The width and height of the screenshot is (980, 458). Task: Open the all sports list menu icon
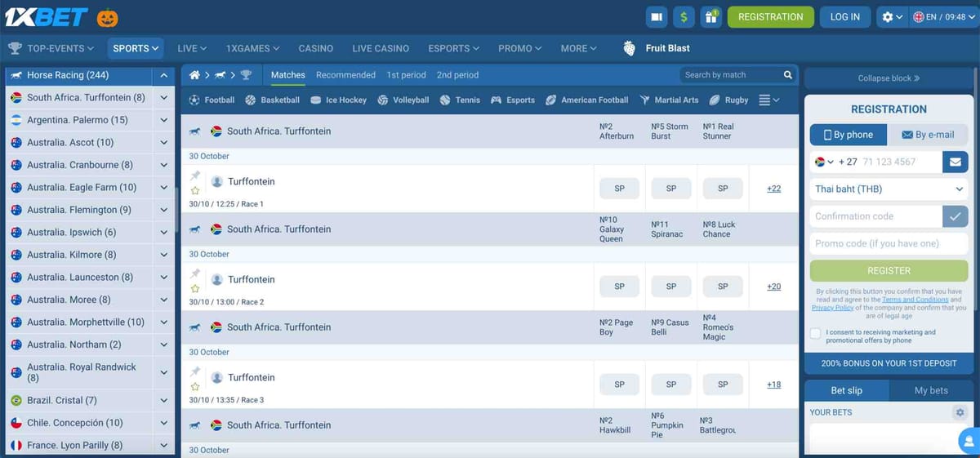click(x=768, y=100)
